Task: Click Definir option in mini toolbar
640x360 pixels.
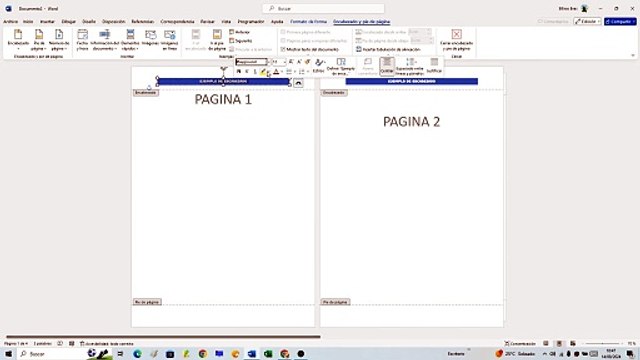Action: (x=340, y=66)
